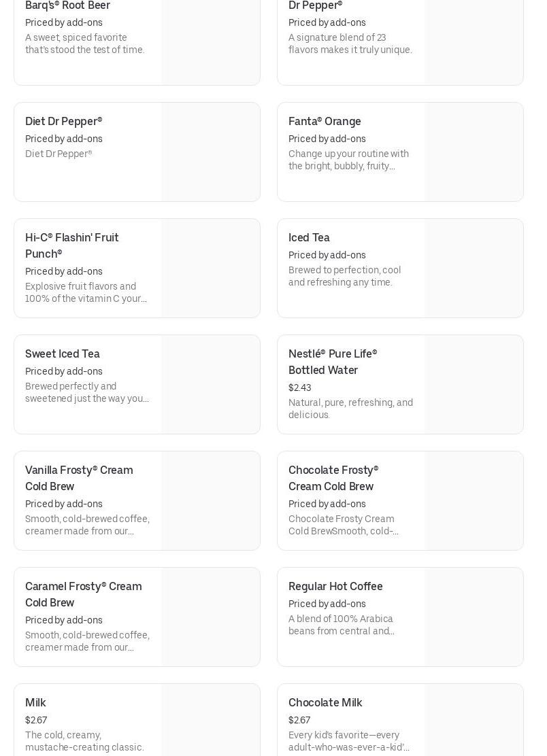Click the Milk item title
This screenshot has width=547, height=756.
pyautogui.click(x=35, y=703)
